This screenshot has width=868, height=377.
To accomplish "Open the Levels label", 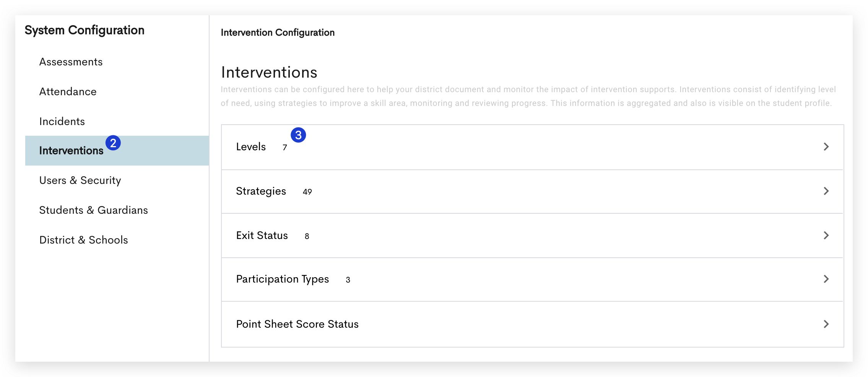I will pyautogui.click(x=251, y=147).
